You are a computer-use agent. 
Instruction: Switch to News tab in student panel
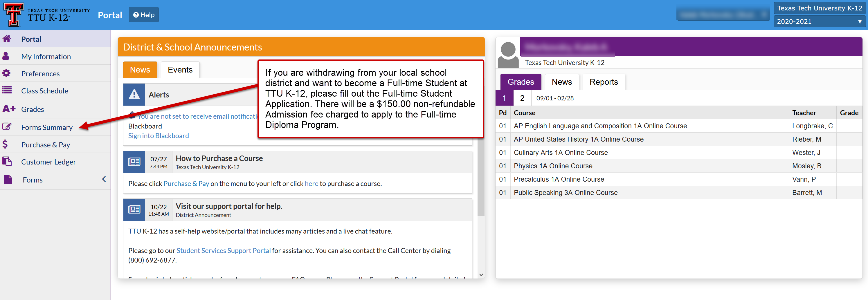[x=562, y=82]
